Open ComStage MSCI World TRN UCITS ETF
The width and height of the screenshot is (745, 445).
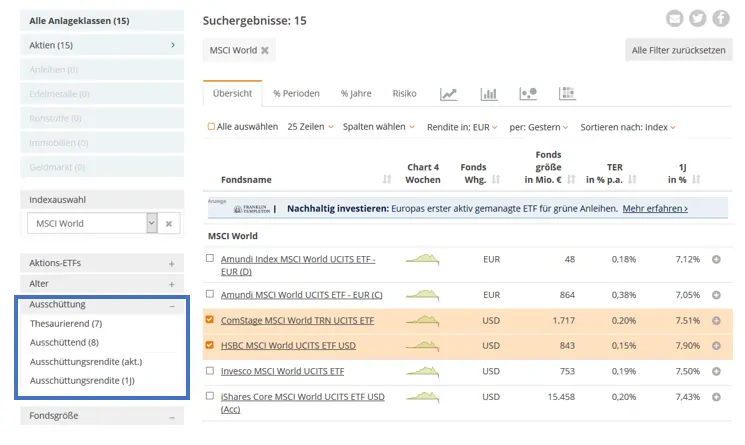coord(297,321)
